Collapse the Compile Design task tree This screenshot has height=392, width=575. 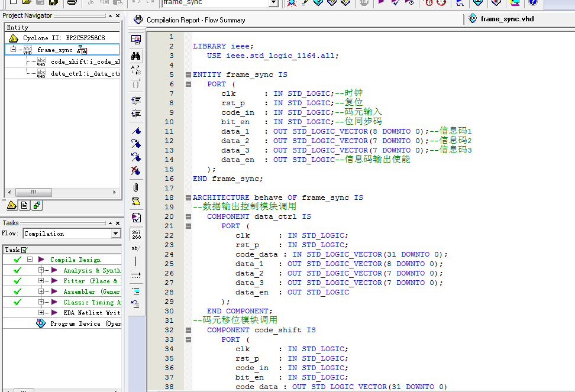click(x=30, y=260)
